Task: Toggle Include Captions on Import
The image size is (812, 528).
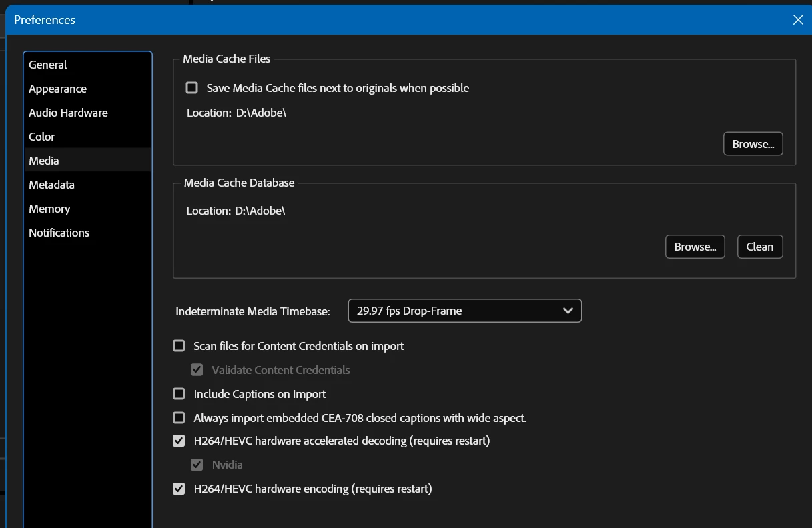Action: click(x=179, y=394)
